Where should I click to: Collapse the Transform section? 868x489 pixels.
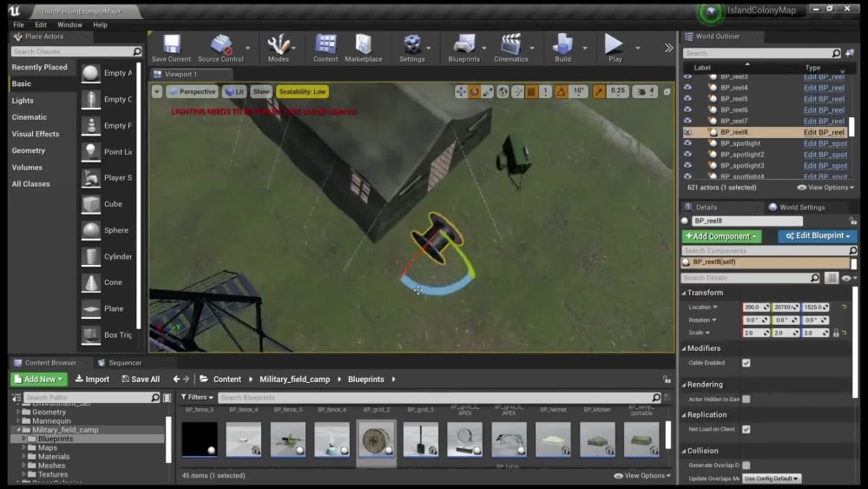click(684, 293)
